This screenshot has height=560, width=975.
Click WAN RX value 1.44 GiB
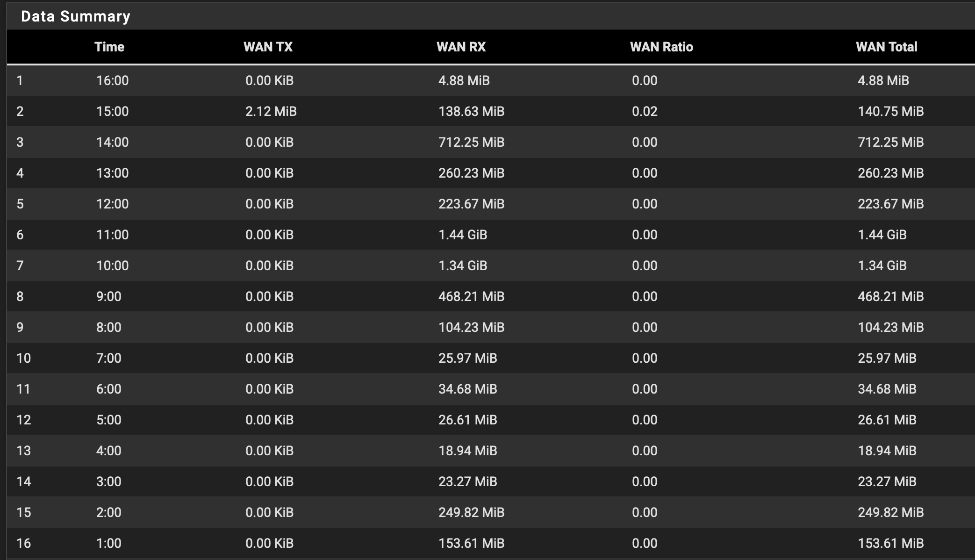[x=463, y=235]
